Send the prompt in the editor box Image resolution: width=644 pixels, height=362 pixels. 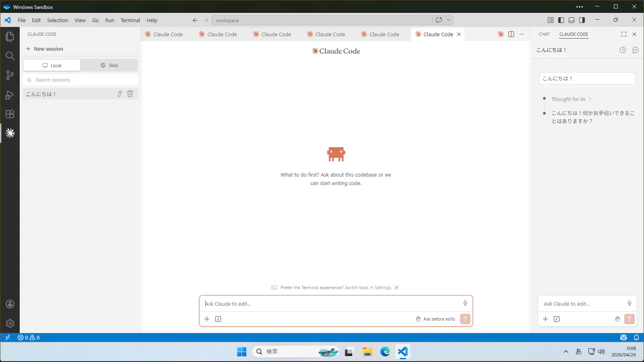tap(465, 319)
